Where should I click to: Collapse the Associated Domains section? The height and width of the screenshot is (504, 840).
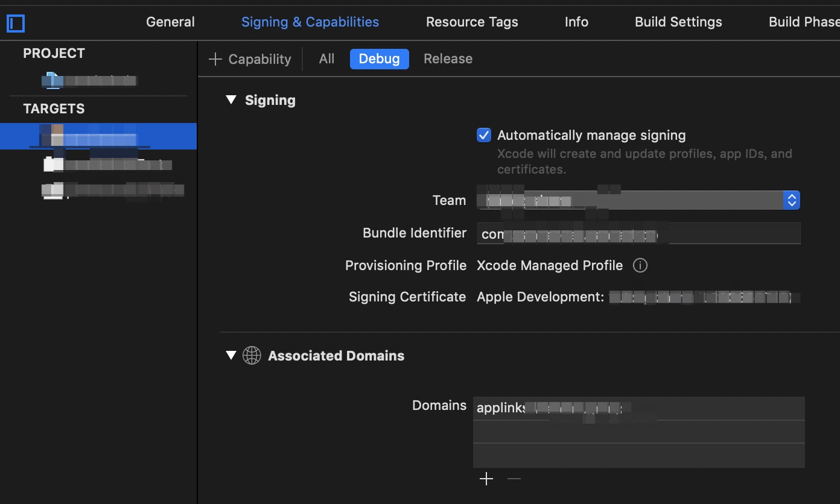231,356
